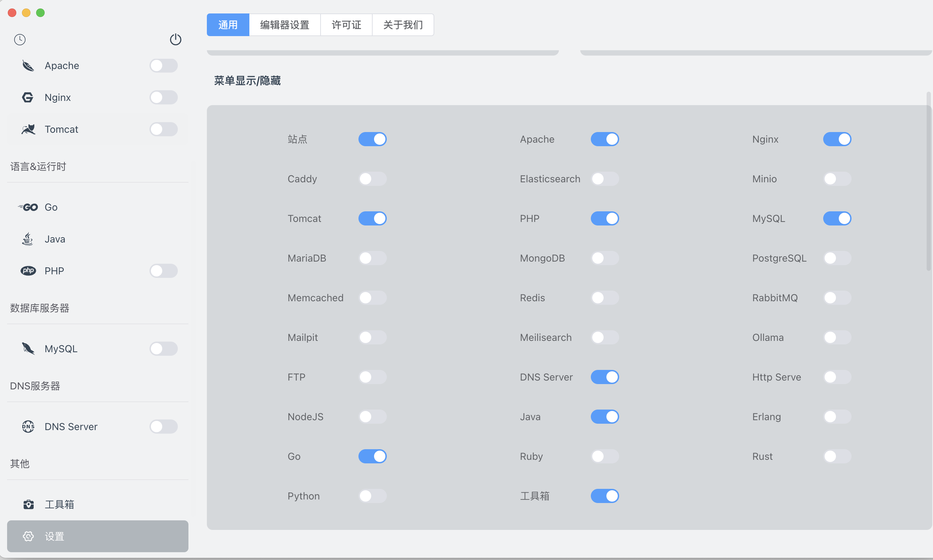Enable the Memcached menu toggle

click(372, 298)
